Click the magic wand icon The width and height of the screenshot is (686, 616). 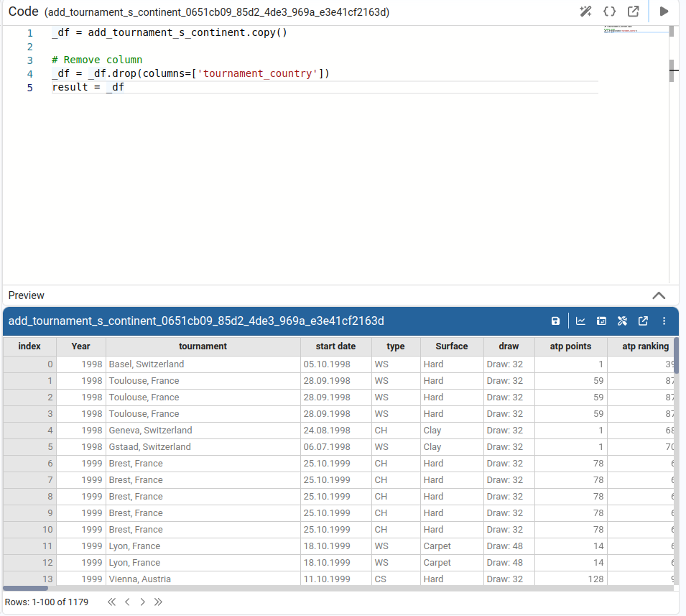pos(585,12)
